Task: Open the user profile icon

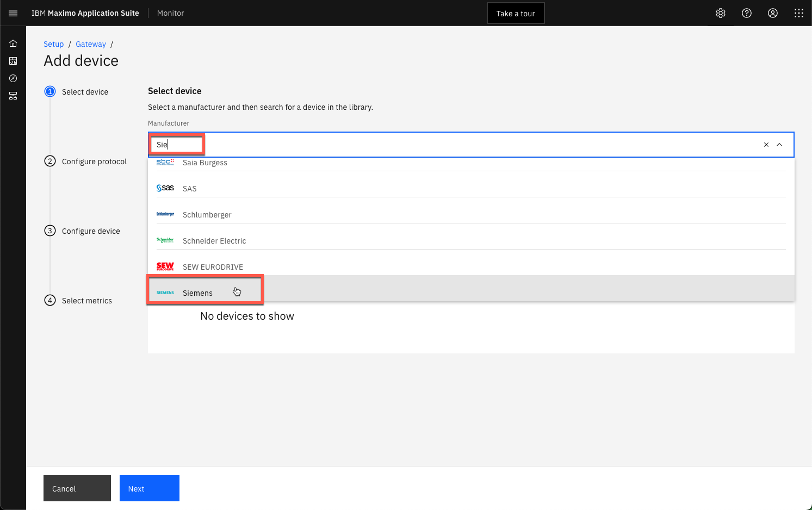Action: click(773, 13)
